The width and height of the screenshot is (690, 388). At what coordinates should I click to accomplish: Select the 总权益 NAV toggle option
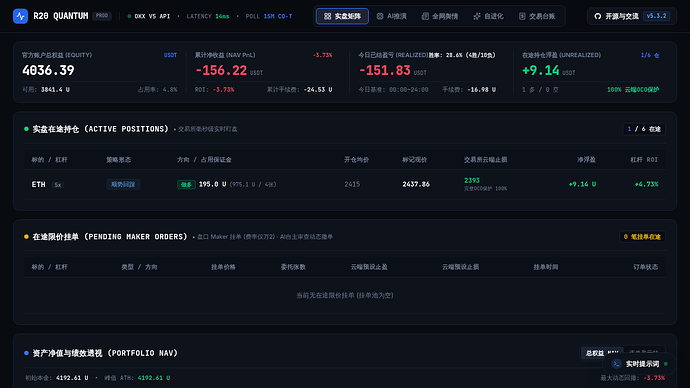click(602, 353)
